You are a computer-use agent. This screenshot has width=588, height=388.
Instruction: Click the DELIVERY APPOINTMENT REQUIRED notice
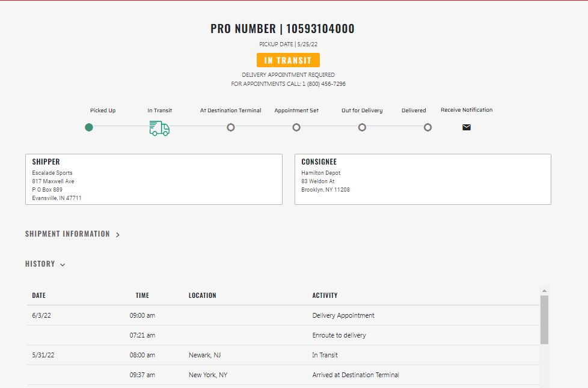click(288, 75)
